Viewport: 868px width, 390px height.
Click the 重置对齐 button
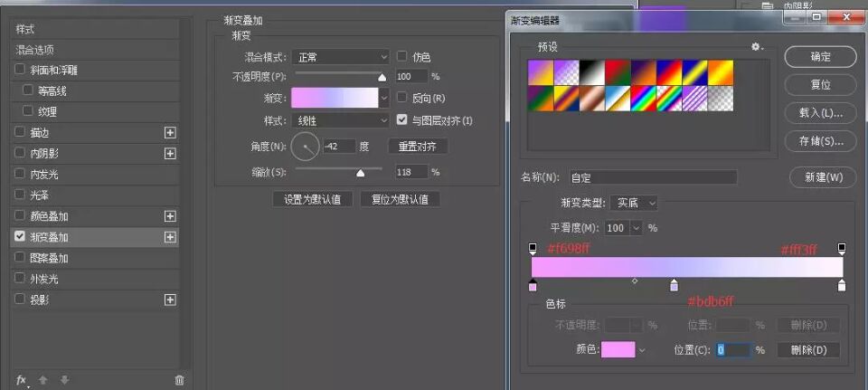418,147
